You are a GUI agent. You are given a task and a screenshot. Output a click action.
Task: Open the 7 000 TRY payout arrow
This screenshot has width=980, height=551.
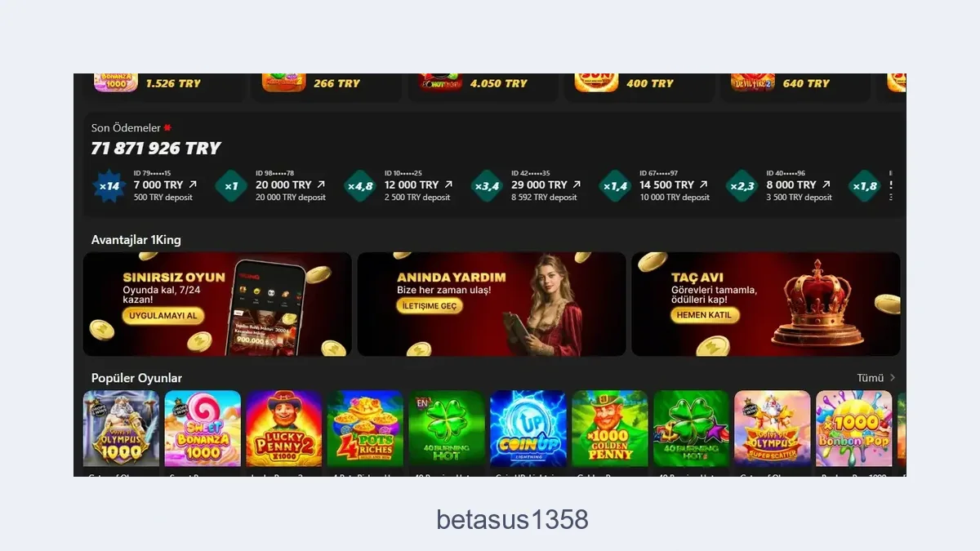(193, 184)
